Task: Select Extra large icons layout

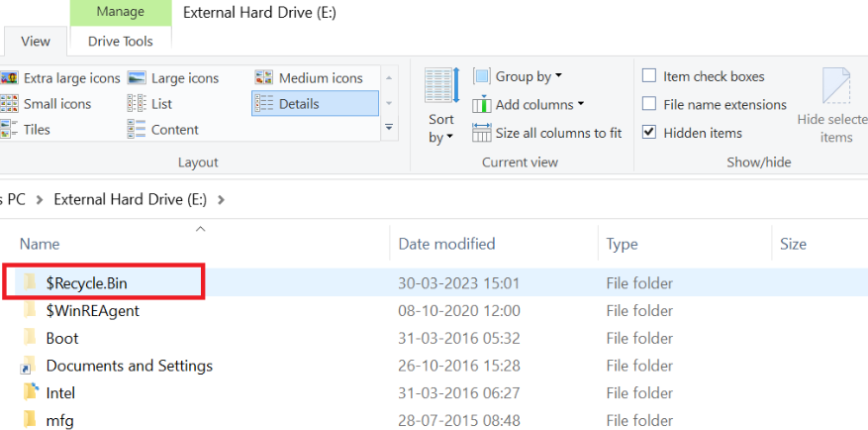Action: tap(59, 78)
